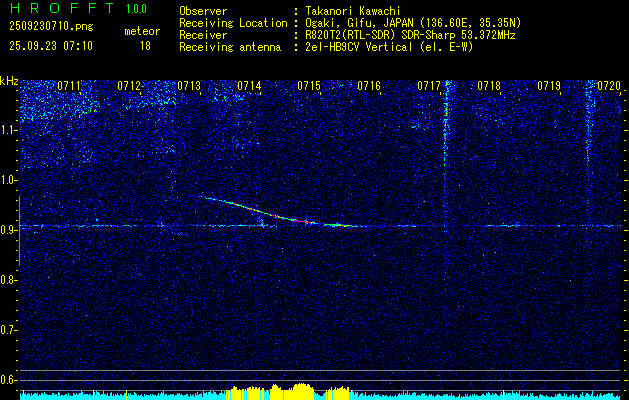Screen dimensions: 629x400
Task: Click the Receiving antenna field label
Action: (230, 47)
